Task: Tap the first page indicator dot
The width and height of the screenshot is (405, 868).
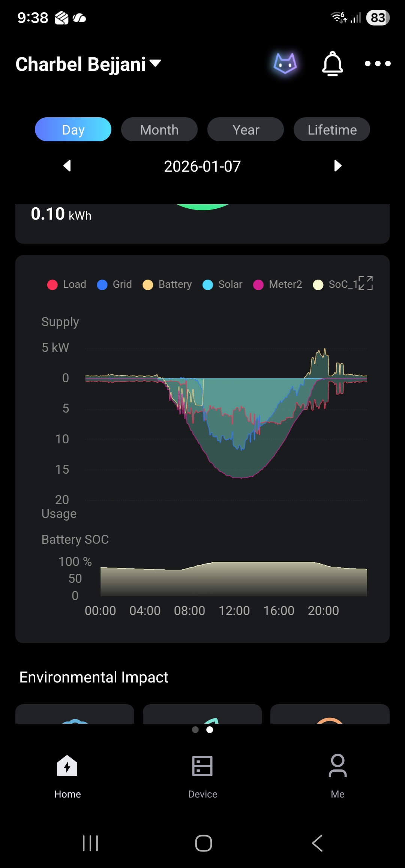Action: click(195, 730)
